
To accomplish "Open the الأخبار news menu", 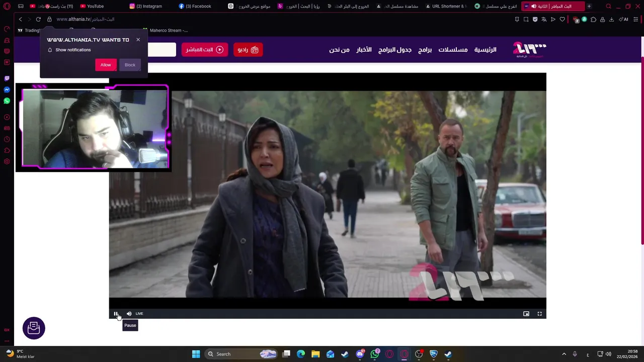I will pyautogui.click(x=364, y=50).
